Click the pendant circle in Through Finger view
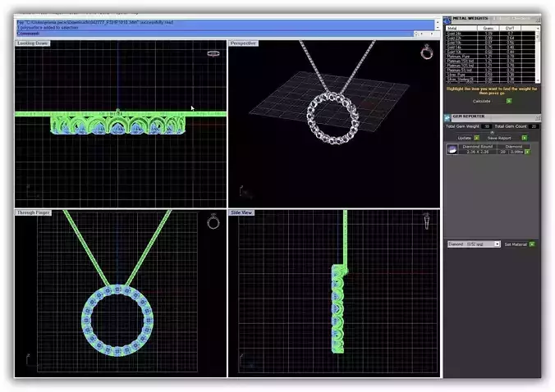This screenshot has height=392, width=555. tap(117, 320)
